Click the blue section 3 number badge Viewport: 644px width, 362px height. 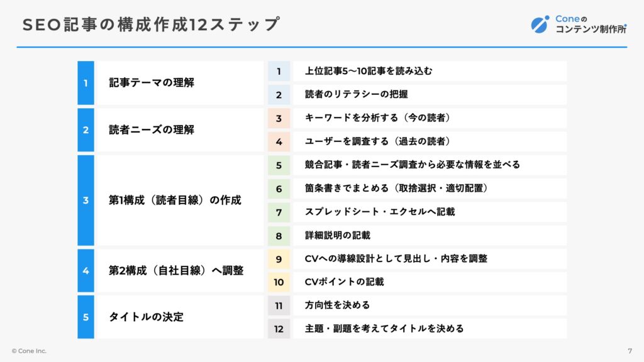(86, 200)
